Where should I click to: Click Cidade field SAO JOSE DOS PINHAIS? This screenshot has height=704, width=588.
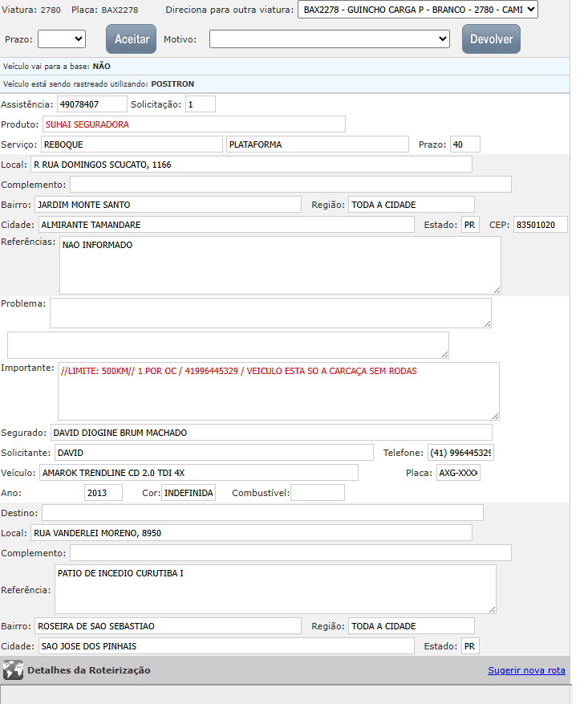coord(226,646)
